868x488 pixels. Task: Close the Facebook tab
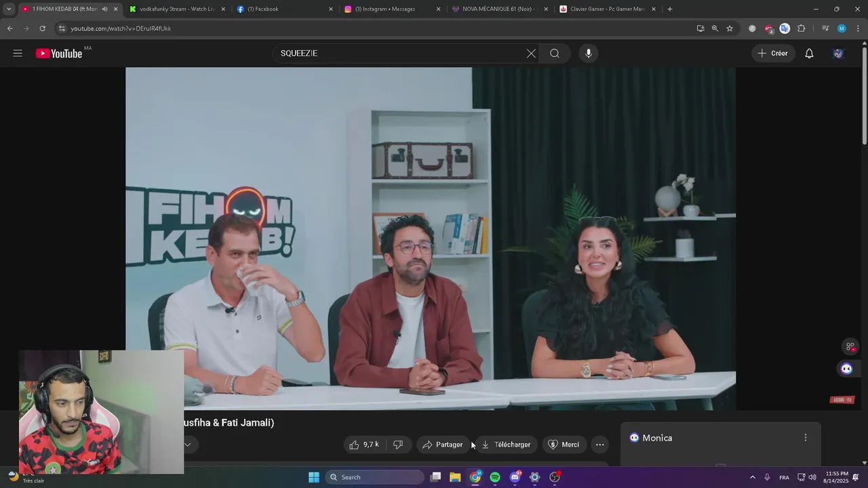[330, 9]
